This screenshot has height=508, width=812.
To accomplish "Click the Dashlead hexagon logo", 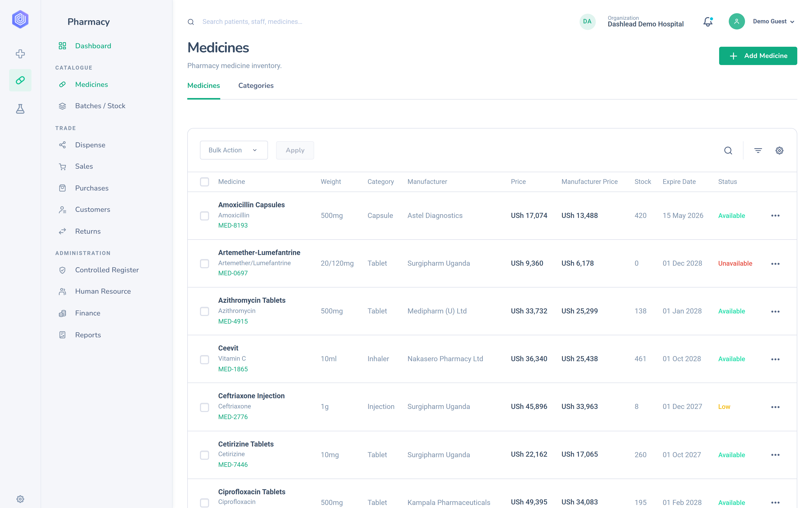I will coord(20,19).
